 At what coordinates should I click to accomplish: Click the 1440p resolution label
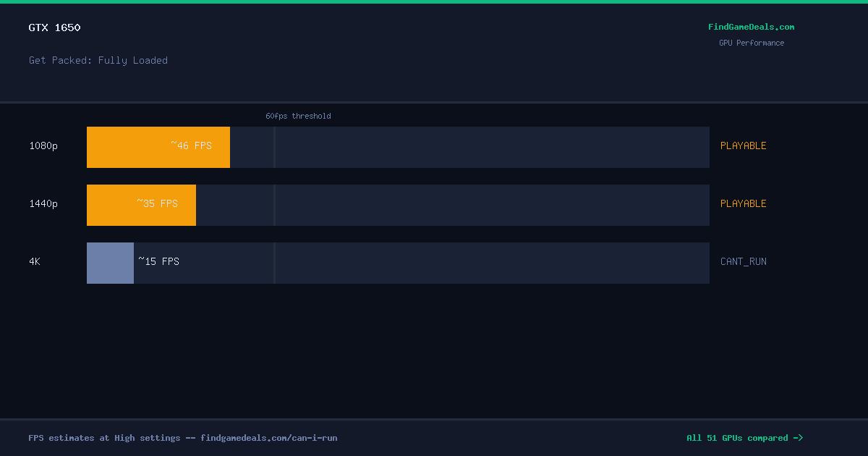click(x=43, y=203)
